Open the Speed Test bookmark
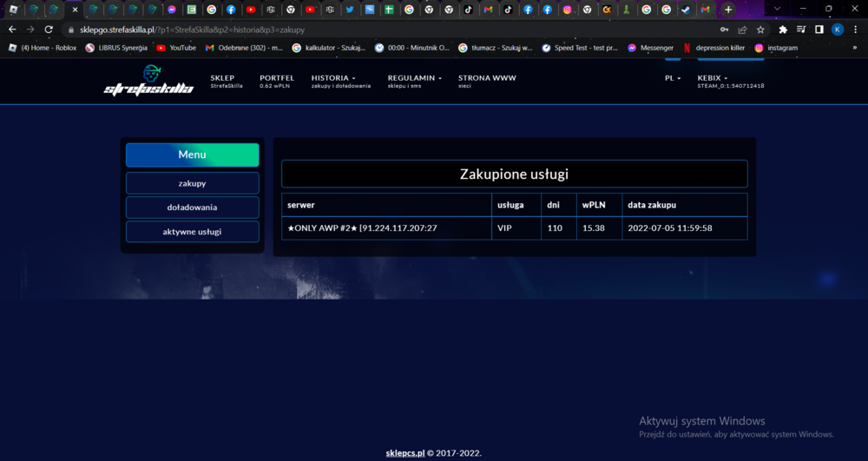Screen dimensions: 868x461 click(x=580, y=48)
